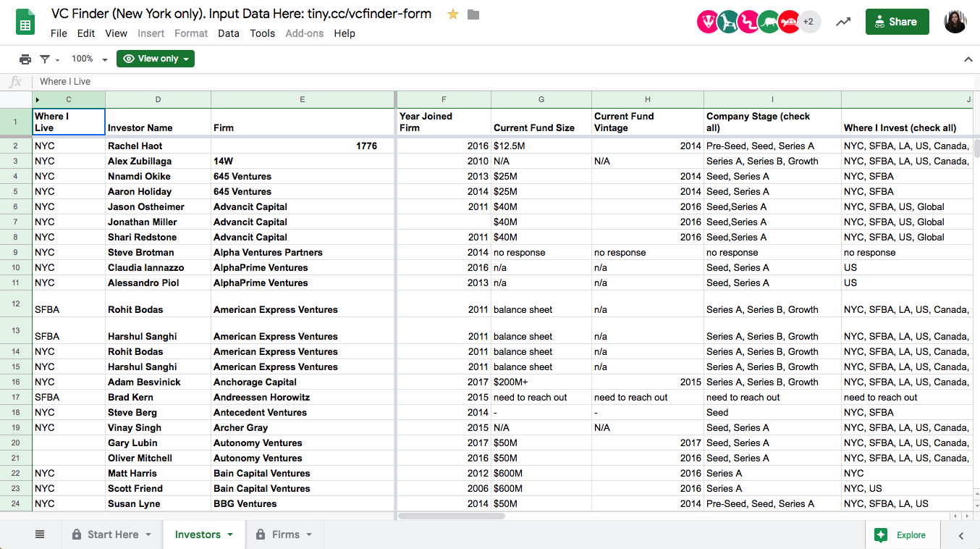Open the Firms tab dropdown arrow
This screenshot has height=549, width=980.
click(309, 535)
